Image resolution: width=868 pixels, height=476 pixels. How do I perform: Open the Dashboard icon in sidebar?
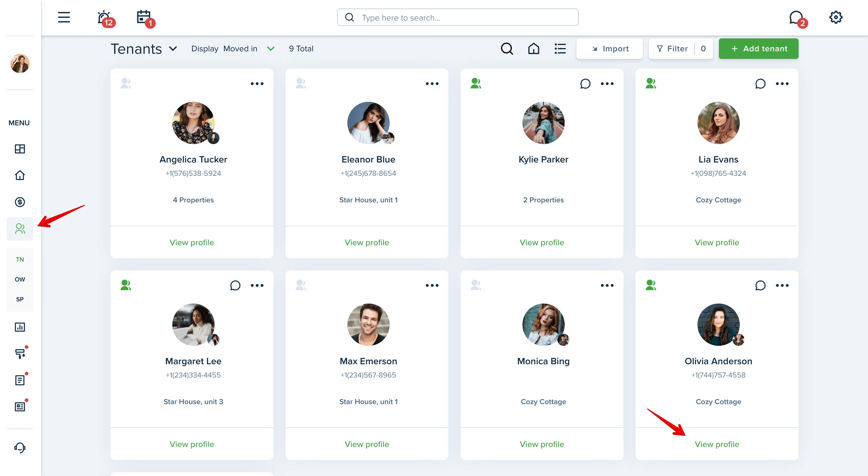tap(20, 149)
